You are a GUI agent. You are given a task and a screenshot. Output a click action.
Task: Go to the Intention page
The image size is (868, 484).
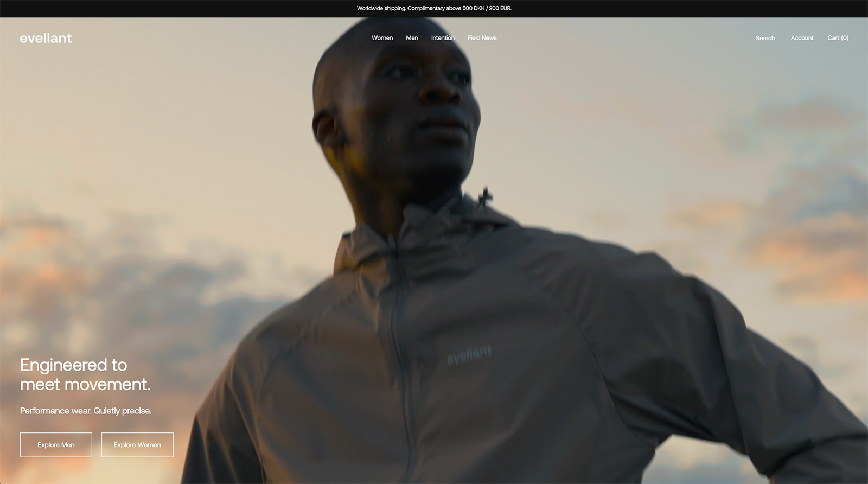point(443,38)
